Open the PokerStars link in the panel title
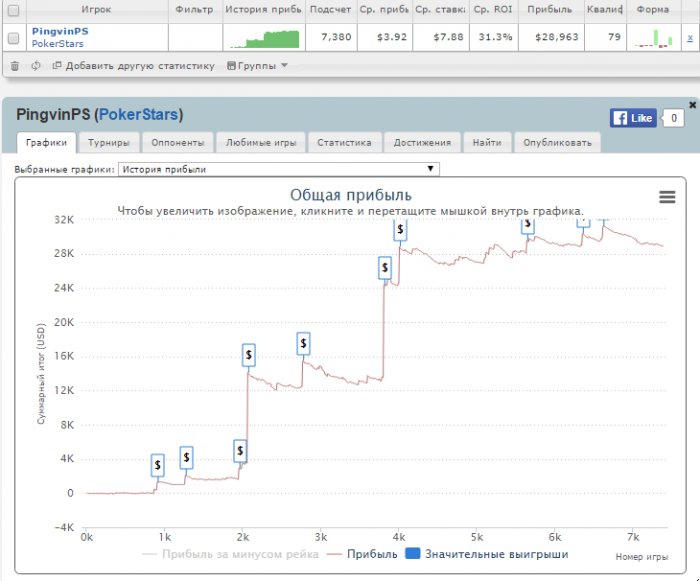 138,115
